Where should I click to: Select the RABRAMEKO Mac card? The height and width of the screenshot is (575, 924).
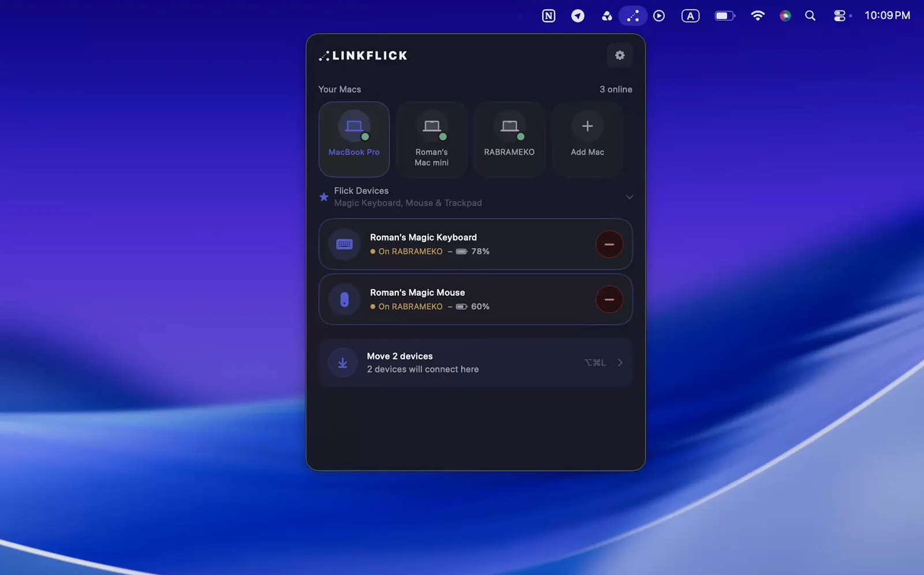point(509,139)
